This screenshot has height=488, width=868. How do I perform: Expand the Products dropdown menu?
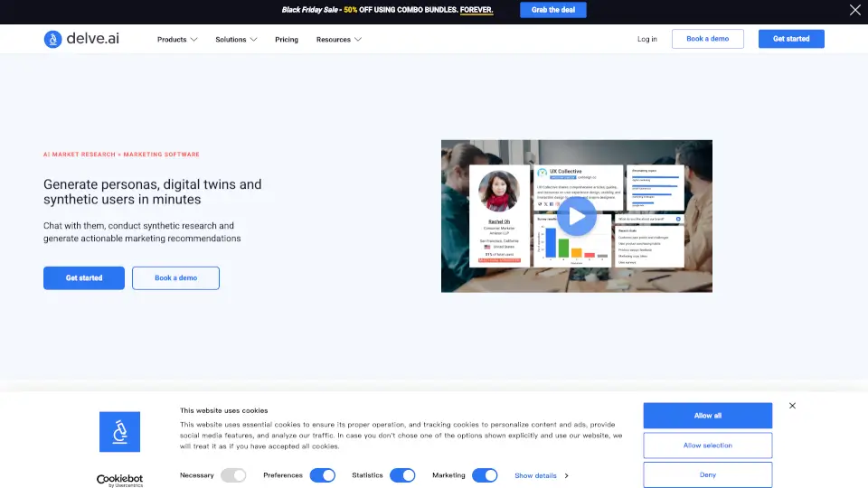point(177,40)
